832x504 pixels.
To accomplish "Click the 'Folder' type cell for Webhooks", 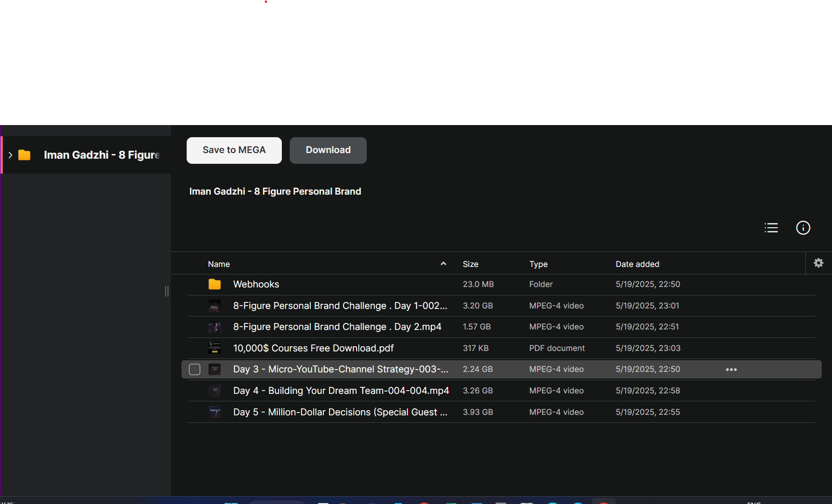I will point(541,284).
